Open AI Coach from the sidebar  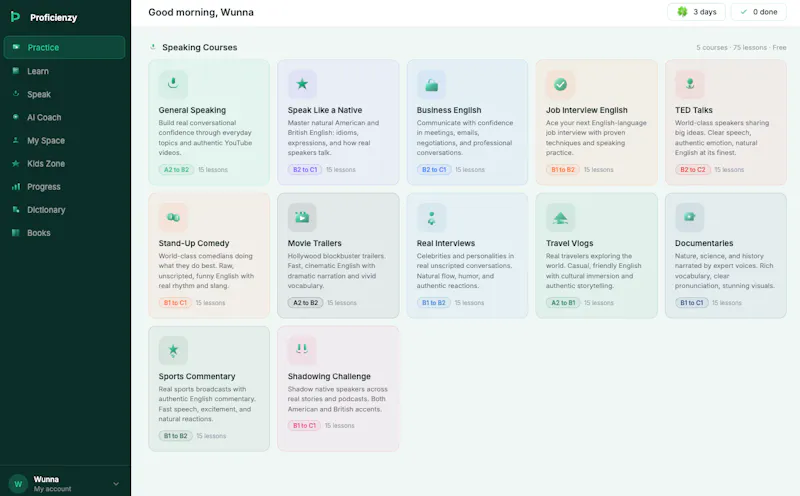(x=64, y=117)
